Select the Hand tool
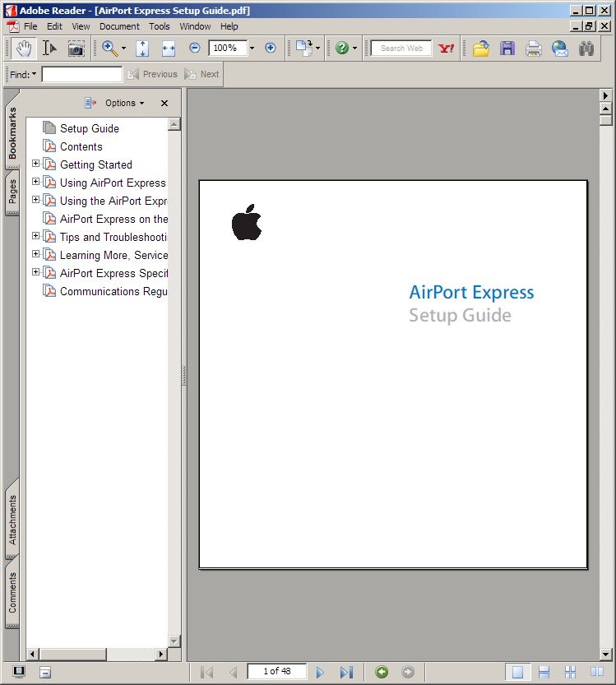 pos(24,48)
